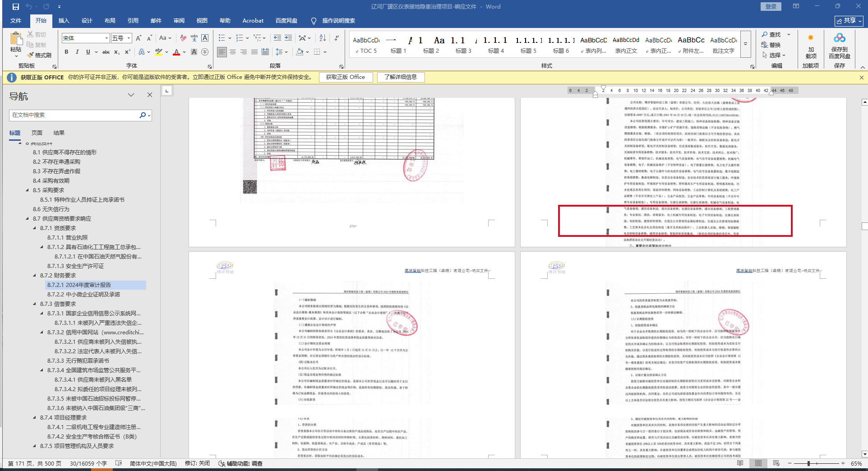868x471 pixels.
Task: Insert a bulleted list
Action: 222,38
